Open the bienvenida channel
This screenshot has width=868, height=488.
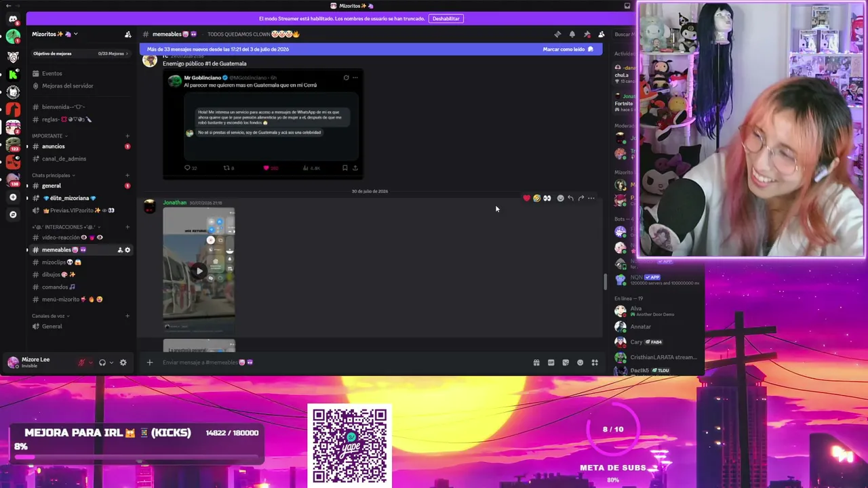(81, 107)
